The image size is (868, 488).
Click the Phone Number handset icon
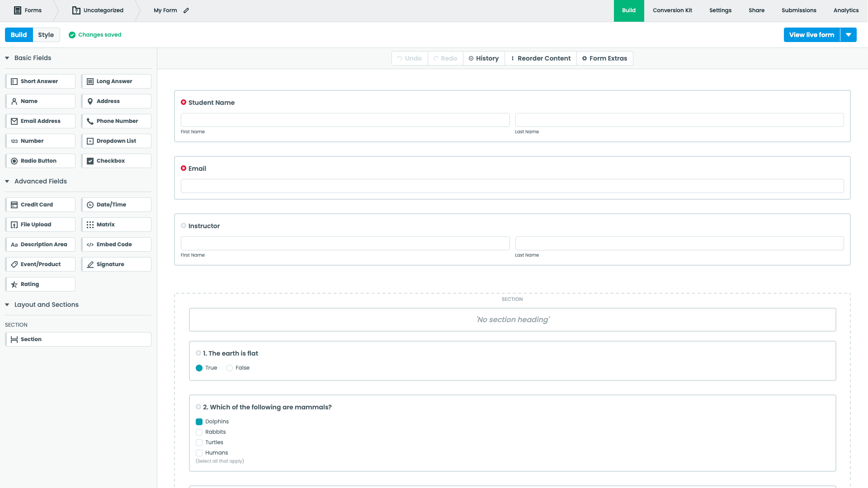coord(90,121)
